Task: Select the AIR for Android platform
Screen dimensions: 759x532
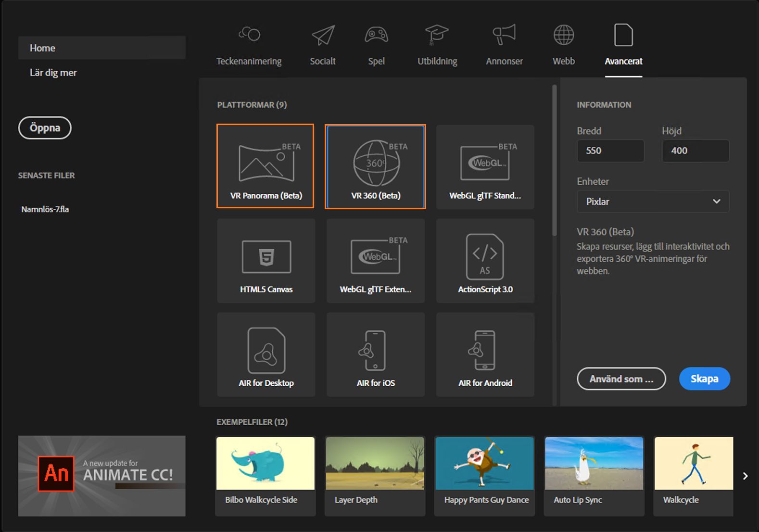Action: tap(485, 355)
